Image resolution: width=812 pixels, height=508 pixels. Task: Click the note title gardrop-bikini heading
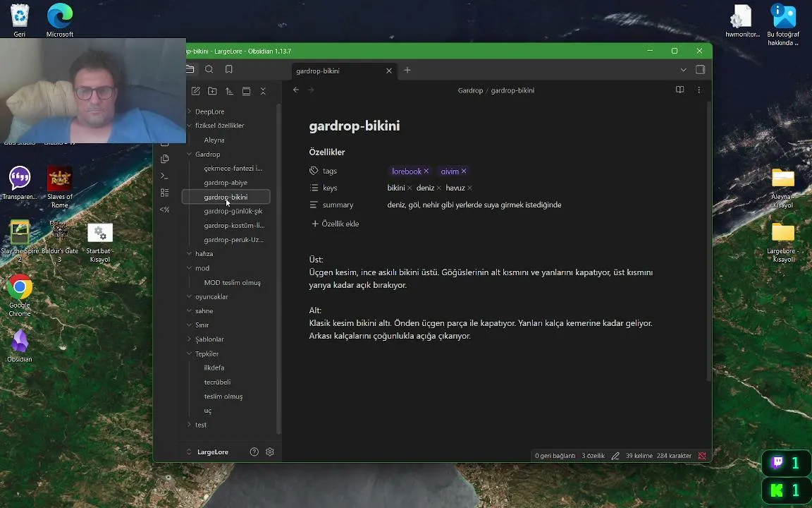[x=355, y=126]
